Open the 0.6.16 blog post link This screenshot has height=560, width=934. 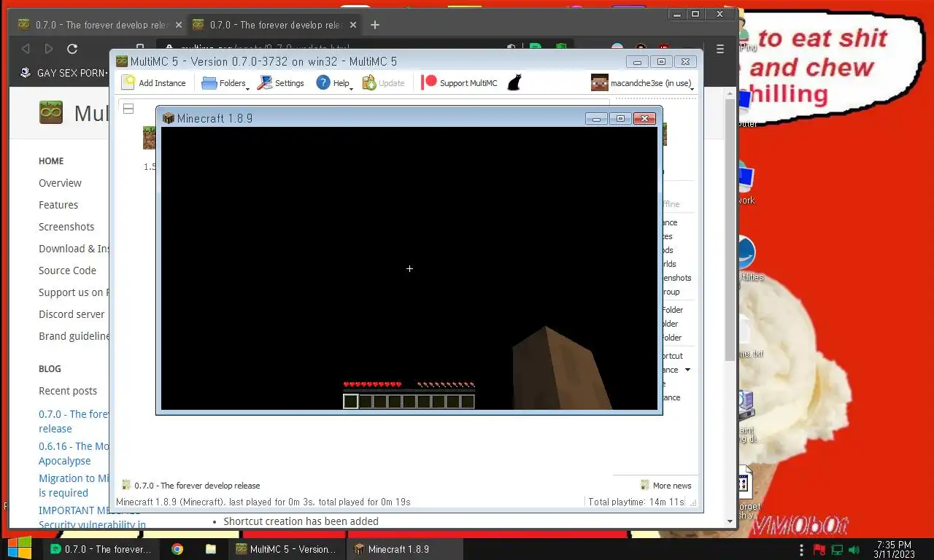74,454
